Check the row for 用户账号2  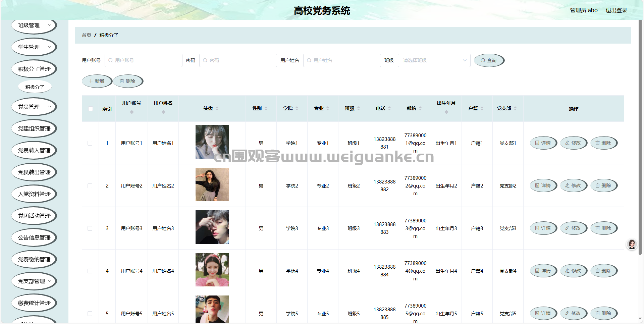tap(90, 186)
